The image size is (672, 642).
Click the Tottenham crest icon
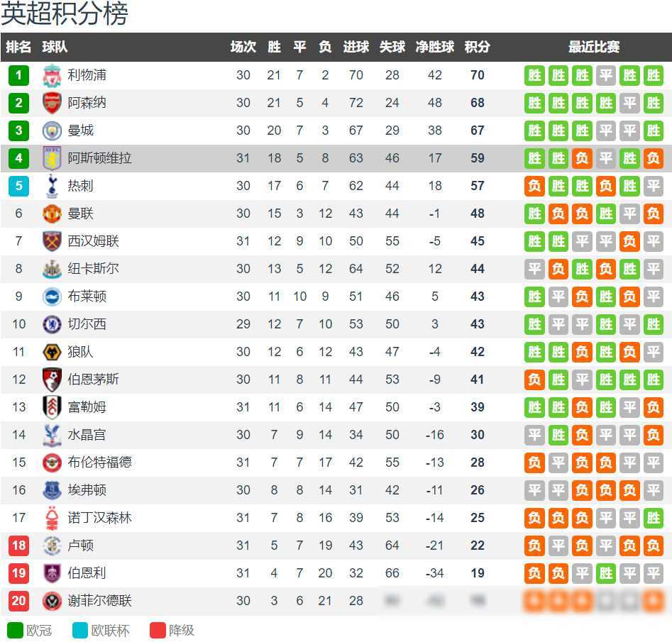coord(52,186)
